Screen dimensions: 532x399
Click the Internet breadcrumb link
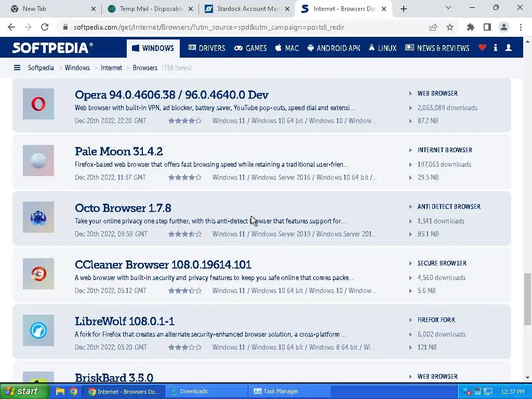111,68
